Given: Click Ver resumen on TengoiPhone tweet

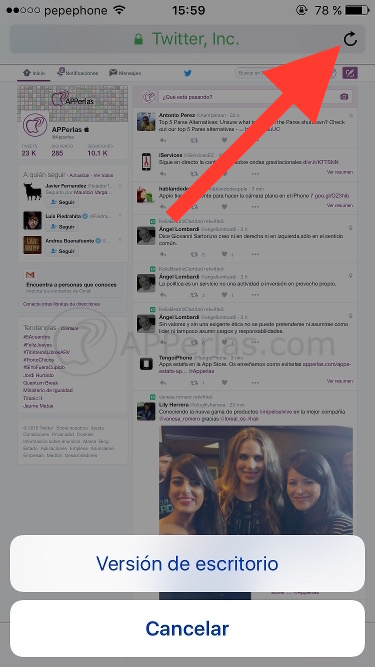Looking at the screenshot, I should click(340, 381).
